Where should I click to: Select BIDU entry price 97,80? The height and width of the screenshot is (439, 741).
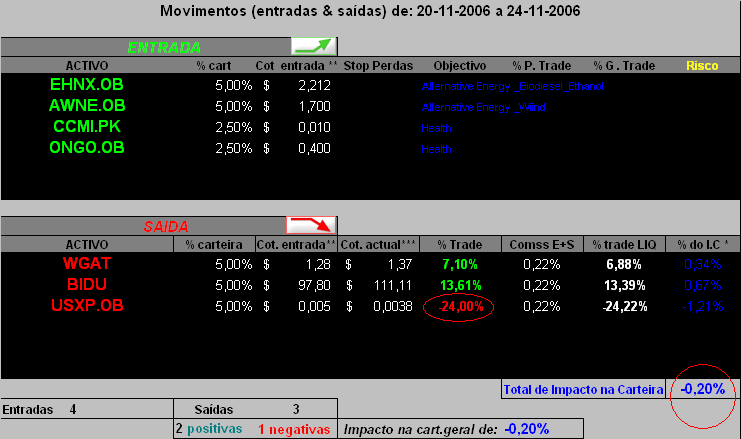314,285
